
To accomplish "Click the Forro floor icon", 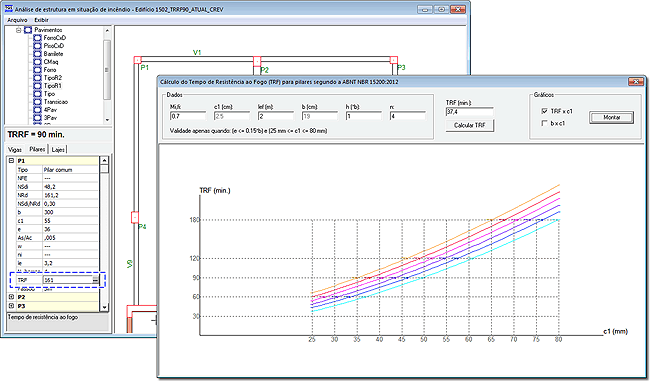I will (x=37, y=70).
